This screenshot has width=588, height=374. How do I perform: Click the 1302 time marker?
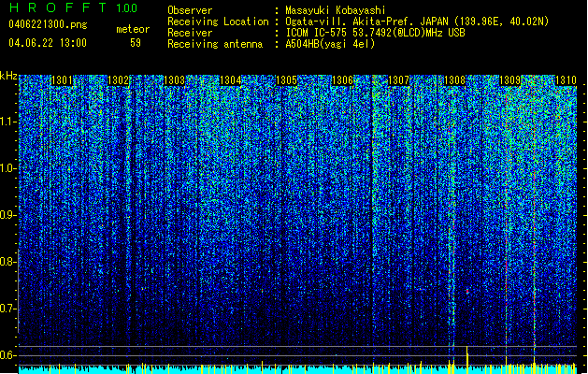118,80
